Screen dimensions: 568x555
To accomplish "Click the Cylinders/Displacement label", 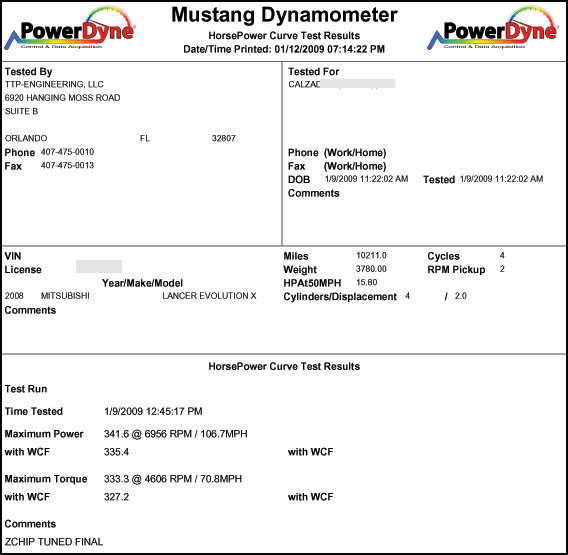I will click(x=340, y=297).
